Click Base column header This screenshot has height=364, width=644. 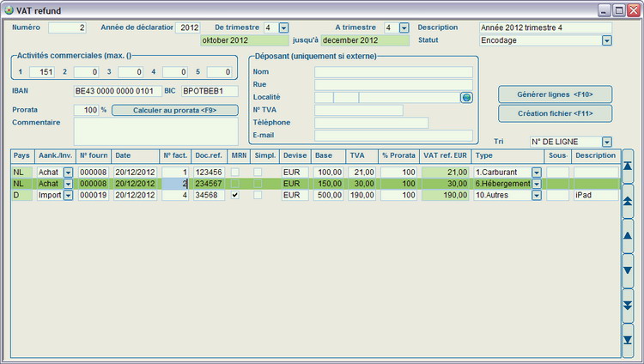[329, 155]
